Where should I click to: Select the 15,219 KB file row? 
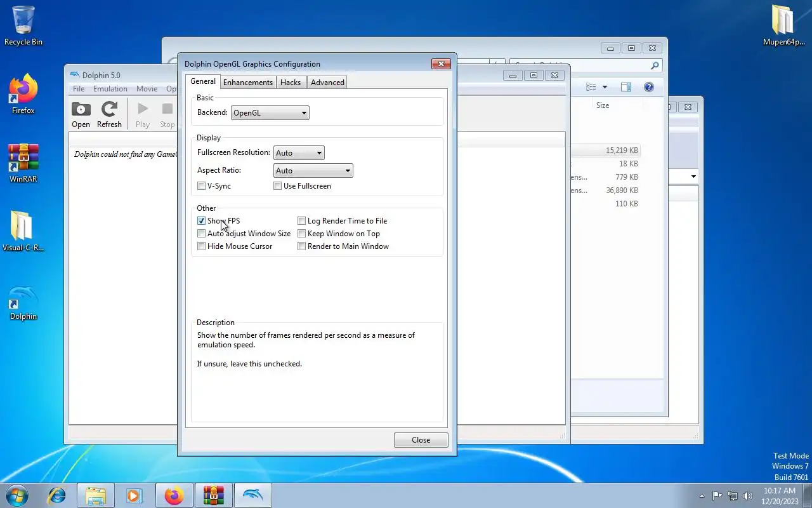605,150
